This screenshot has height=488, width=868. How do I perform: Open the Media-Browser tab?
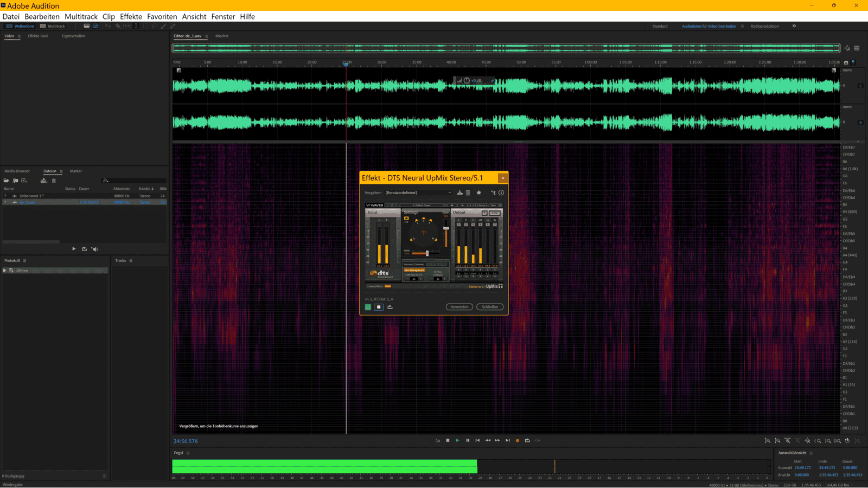click(x=17, y=171)
